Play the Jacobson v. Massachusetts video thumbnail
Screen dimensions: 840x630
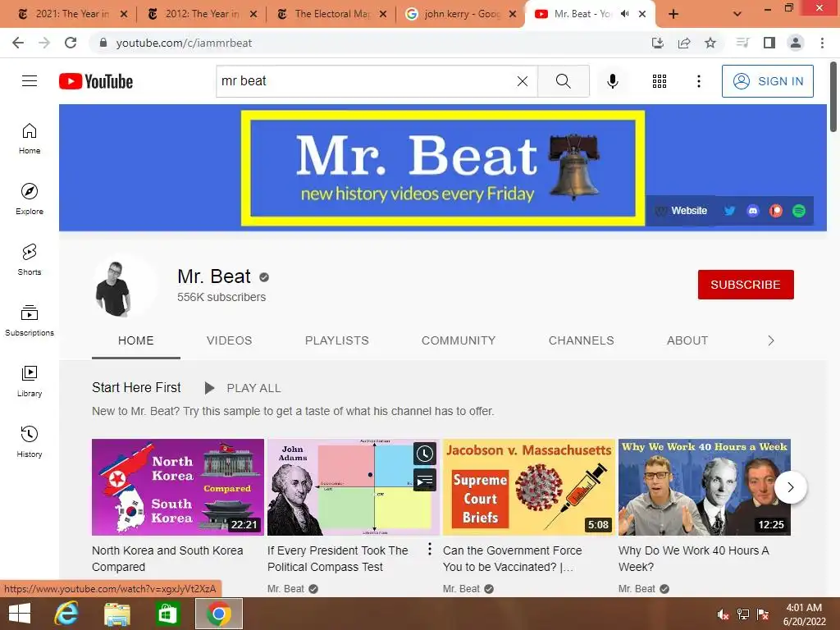(x=529, y=487)
